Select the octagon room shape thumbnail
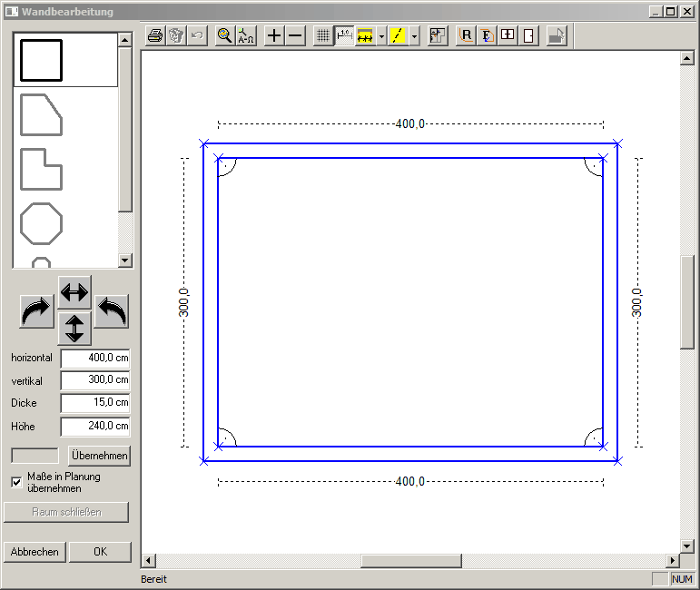 41,223
